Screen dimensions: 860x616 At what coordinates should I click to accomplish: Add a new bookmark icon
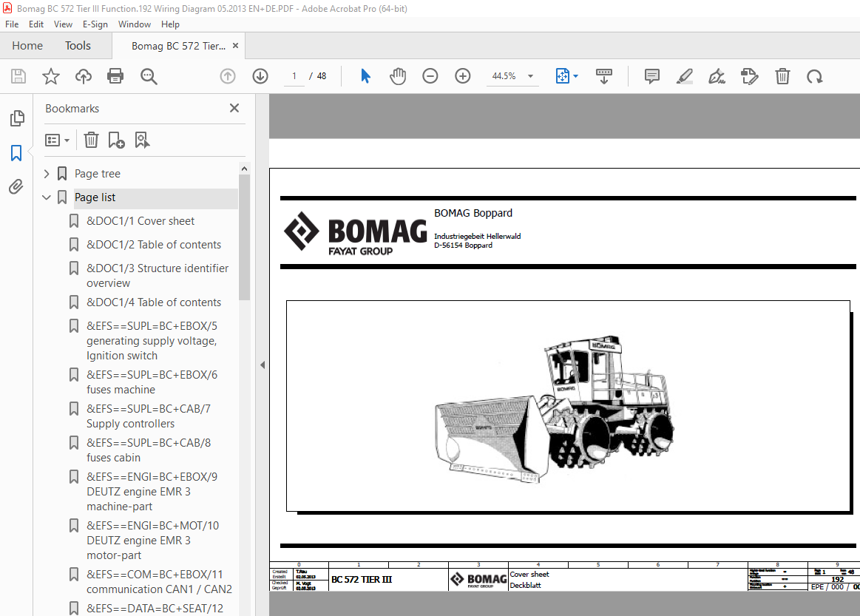(x=116, y=140)
